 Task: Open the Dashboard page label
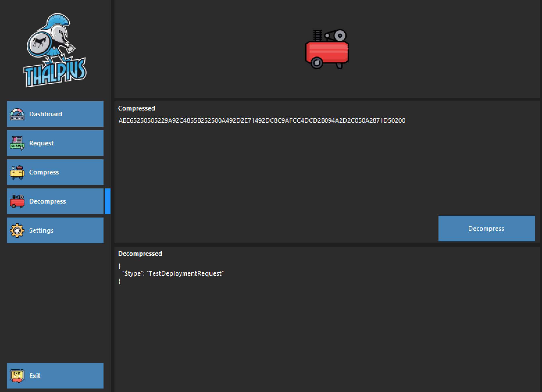click(x=46, y=114)
